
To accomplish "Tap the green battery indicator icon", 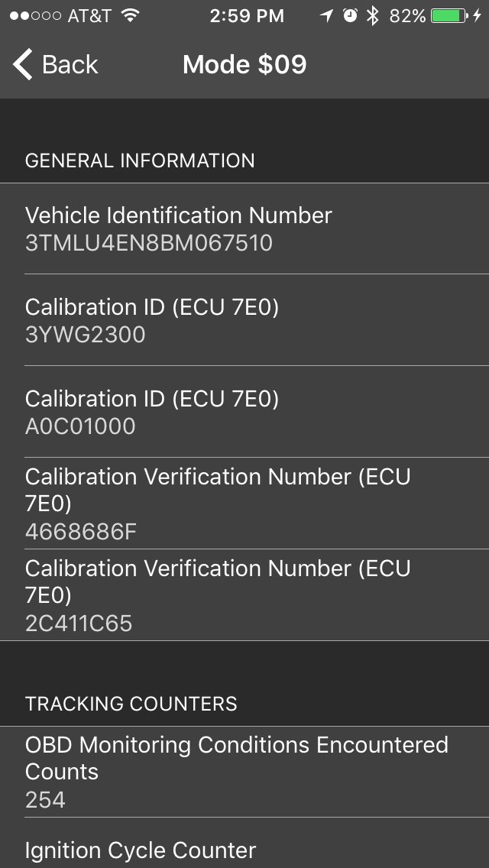I will (x=449, y=16).
